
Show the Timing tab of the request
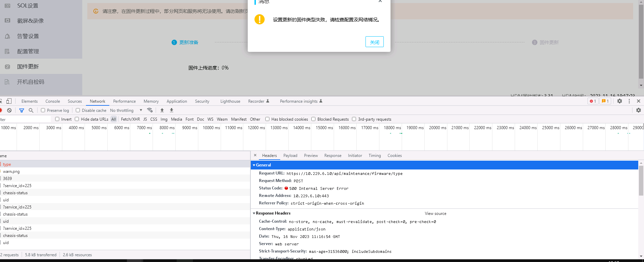click(x=375, y=156)
